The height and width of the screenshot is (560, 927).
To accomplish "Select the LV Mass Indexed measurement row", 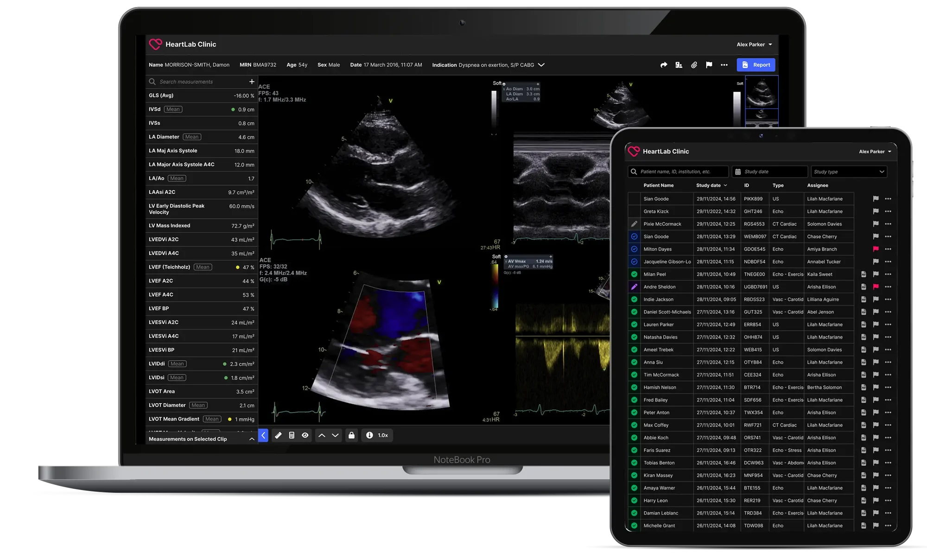I will pyautogui.click(x=202, y=226).
